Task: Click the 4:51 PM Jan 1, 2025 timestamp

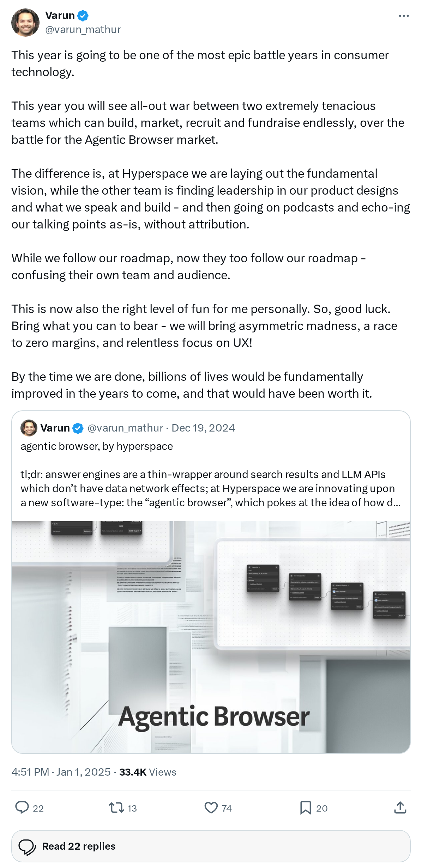Action: 61,772
